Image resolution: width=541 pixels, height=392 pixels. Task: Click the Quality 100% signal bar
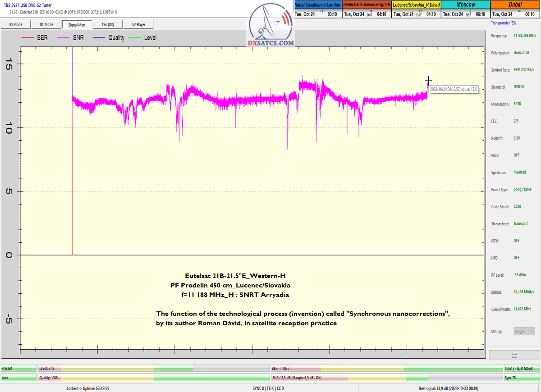click(153, 378)
